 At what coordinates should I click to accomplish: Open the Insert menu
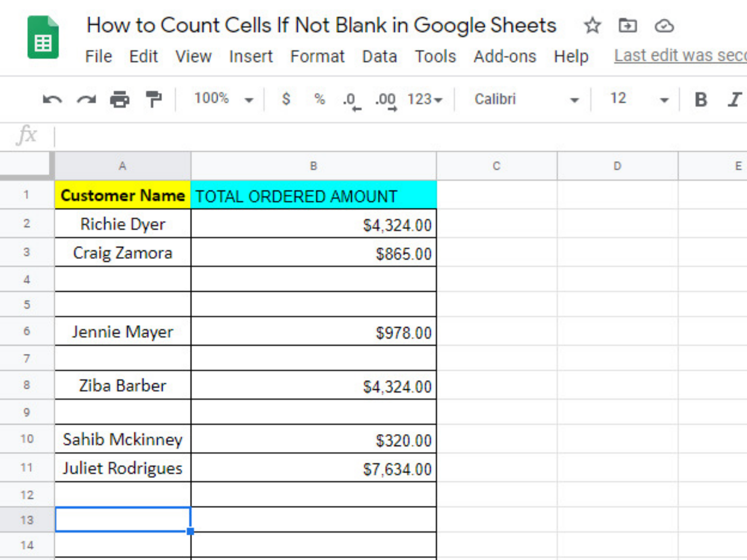(251, 56)
